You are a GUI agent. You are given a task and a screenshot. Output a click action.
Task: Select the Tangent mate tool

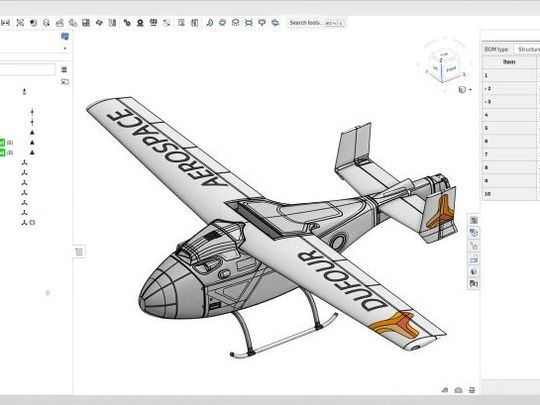click(112, 23)
